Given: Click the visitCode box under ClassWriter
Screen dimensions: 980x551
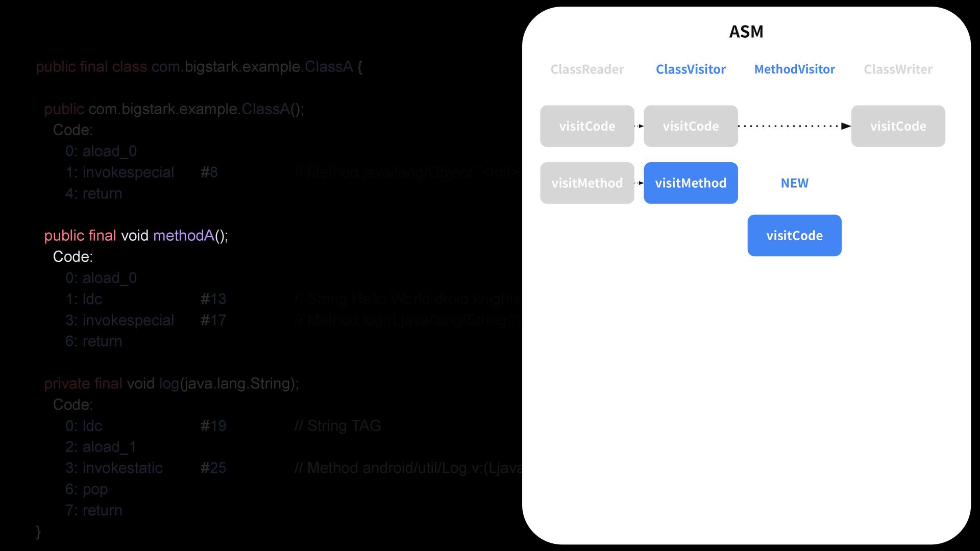Looking at the screenshot, I should [898, 126].
